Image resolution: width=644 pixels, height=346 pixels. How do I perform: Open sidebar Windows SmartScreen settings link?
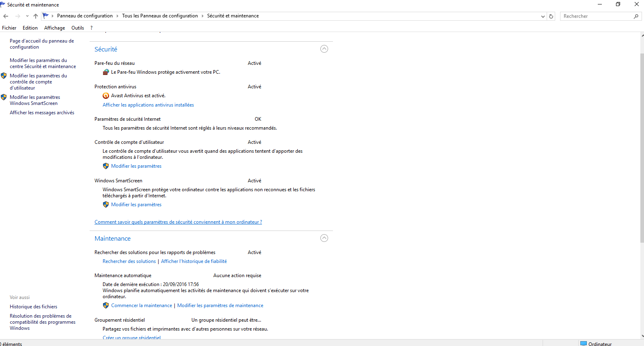(x=35, y=100)
